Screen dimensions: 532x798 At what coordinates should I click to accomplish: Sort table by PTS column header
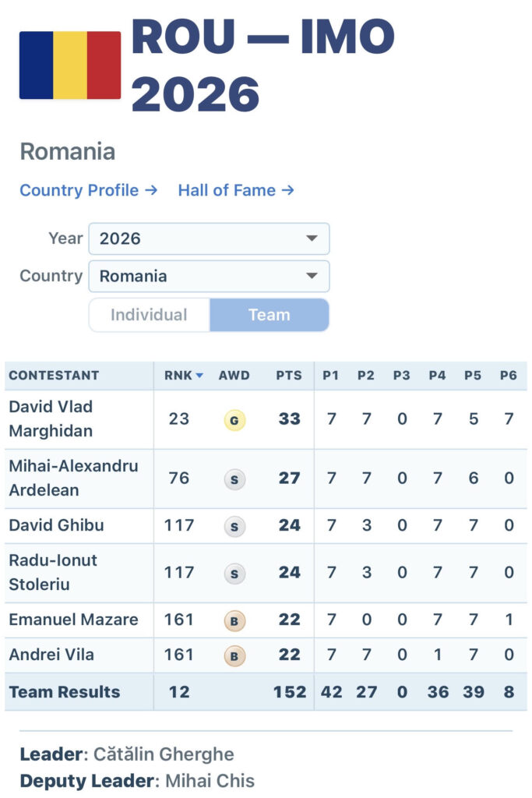[289, 376]
